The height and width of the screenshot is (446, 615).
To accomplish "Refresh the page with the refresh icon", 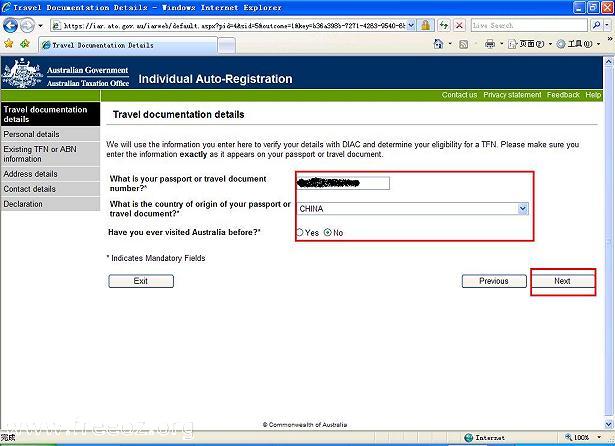I will pyautogui.click(x=444, y=26).
